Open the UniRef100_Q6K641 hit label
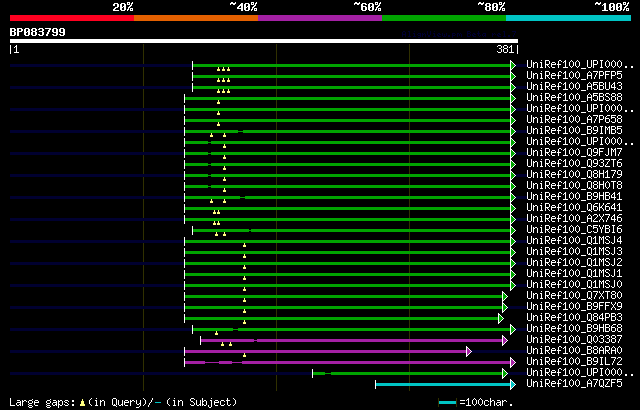The height and width of the screenshot is (410, 640). 574,208
